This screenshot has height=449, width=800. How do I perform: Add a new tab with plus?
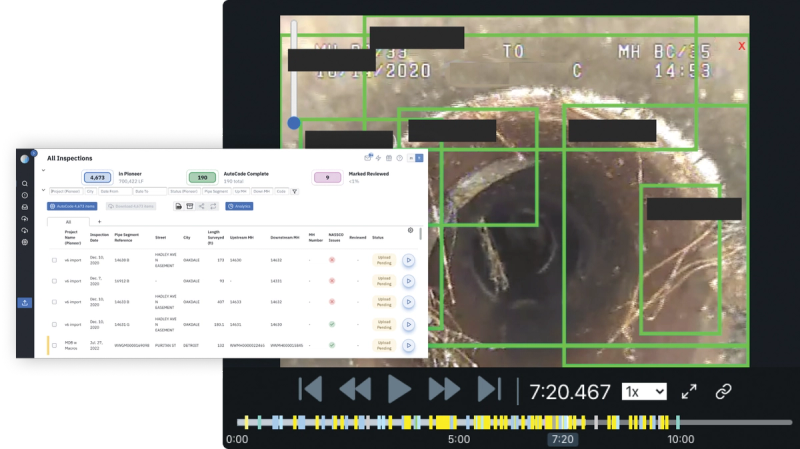99,221
